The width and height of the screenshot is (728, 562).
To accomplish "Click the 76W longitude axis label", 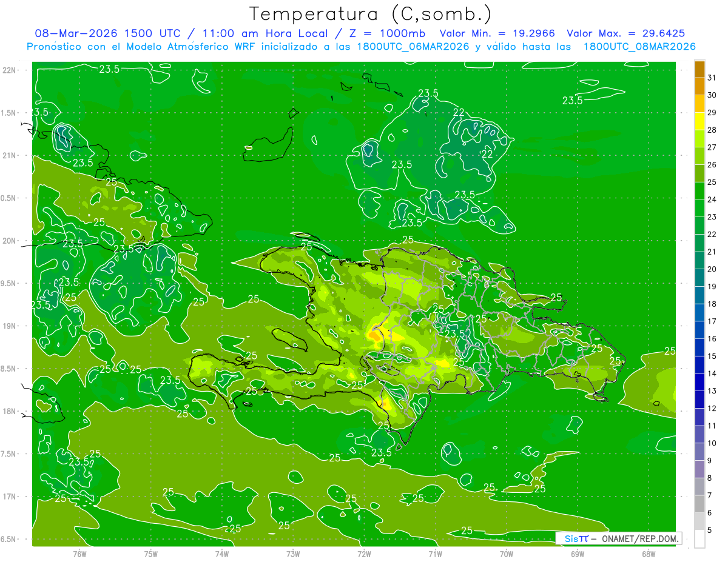I will [x=79, y=554].
